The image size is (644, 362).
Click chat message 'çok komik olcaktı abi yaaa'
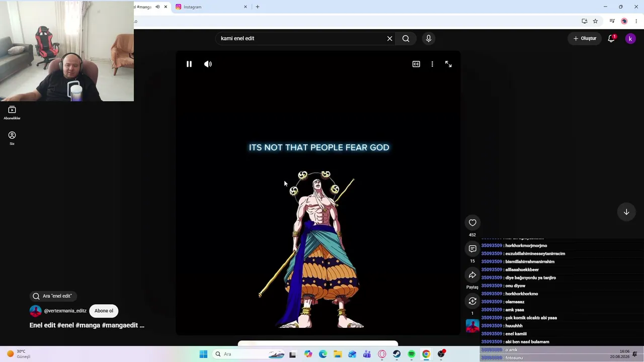point(531,318)
